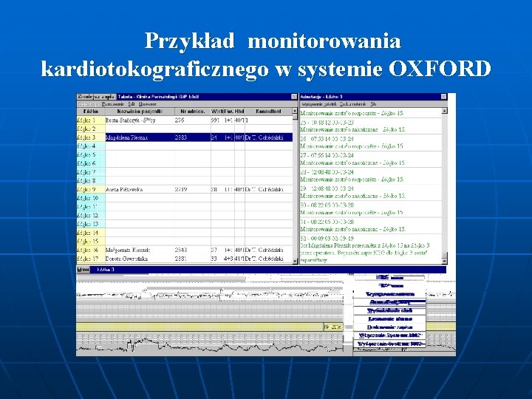Click the yellow time band marker
This screenshot has height=399, width=532.
pyautogui.click(x=333, y=327)
